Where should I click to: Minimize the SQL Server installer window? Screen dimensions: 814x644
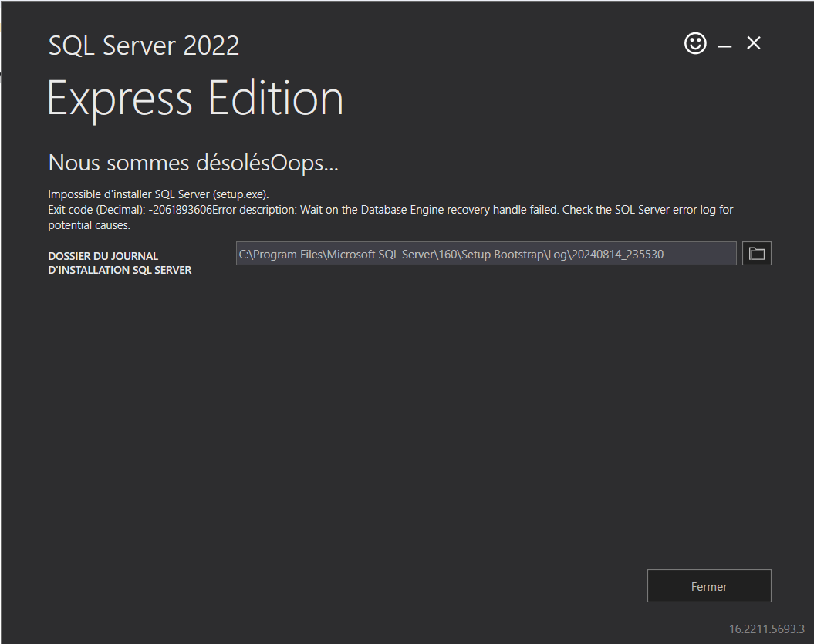pyautogui.click(x=724, y=46)
